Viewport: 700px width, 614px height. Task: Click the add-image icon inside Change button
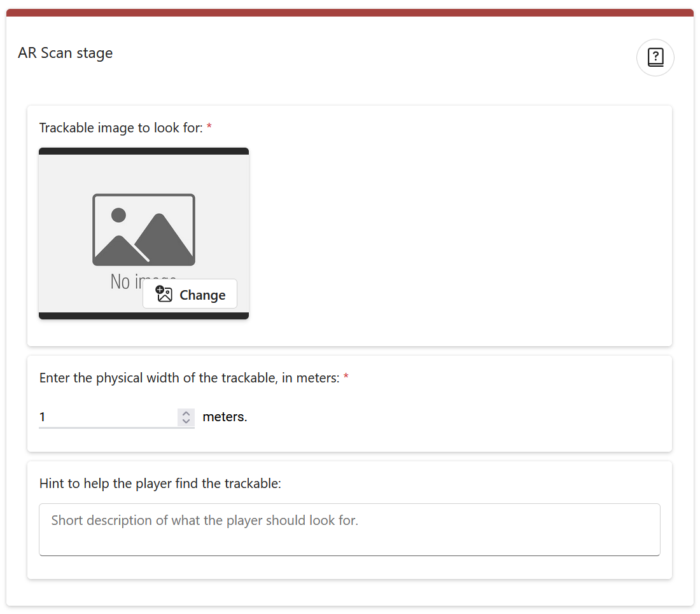164,294
